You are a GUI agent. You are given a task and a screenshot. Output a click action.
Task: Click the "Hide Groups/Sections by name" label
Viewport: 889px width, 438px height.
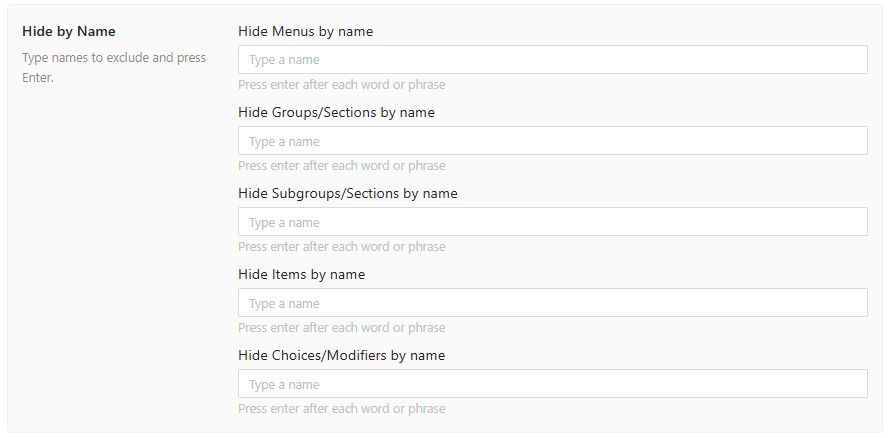click(336, 112)
